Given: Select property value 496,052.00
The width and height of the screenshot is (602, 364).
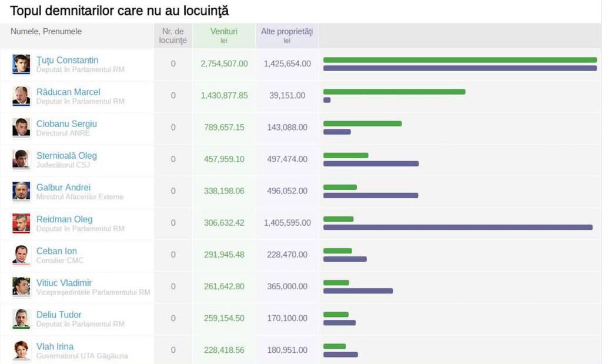Looking at the screenshot, I should click(287, 191).
